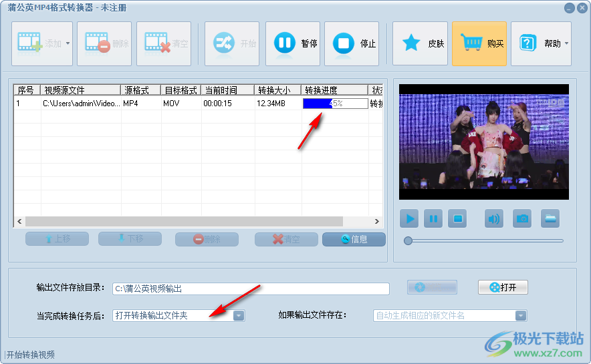The height and width of the screenshot is (364, 591).
Task: Click the output directory path field
Action: tap(251, 289)
